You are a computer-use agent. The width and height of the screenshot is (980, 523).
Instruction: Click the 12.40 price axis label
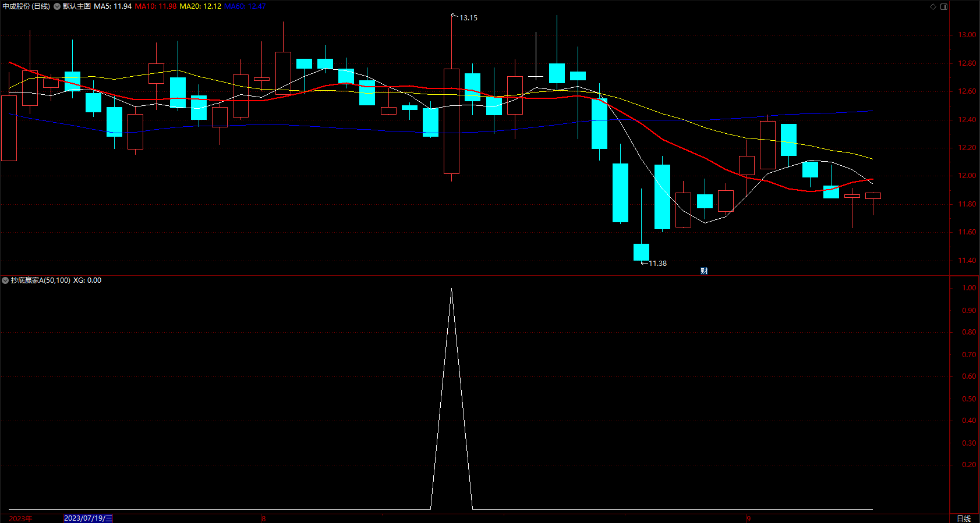(967, 120)
